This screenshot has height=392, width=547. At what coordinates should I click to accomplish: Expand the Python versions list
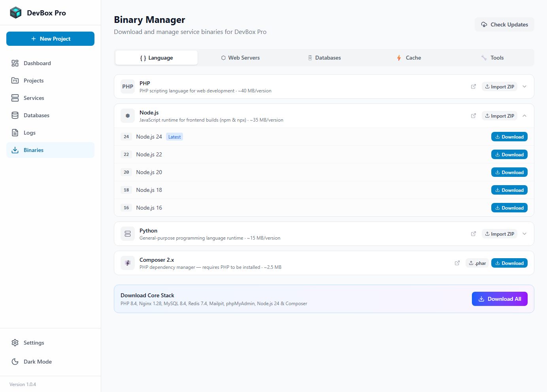(524, 234)
